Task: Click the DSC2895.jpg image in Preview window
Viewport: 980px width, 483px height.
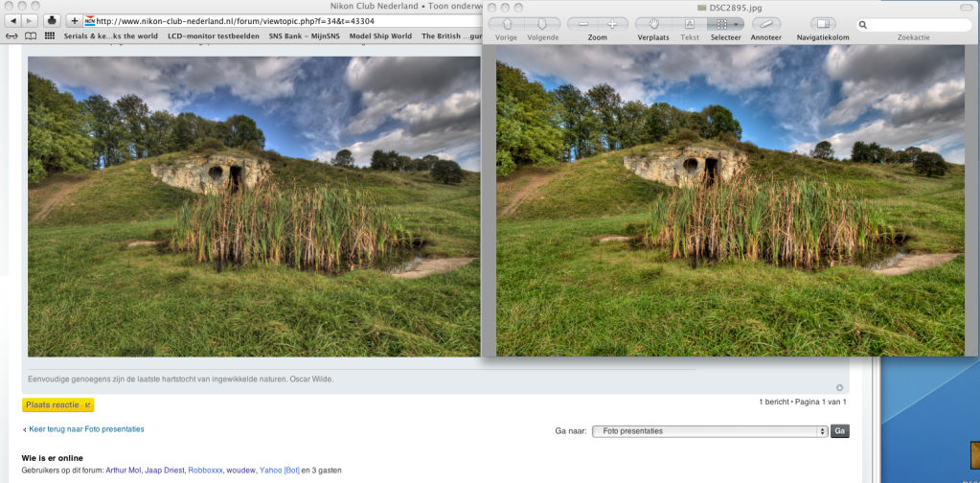Action: pos(730,200)
